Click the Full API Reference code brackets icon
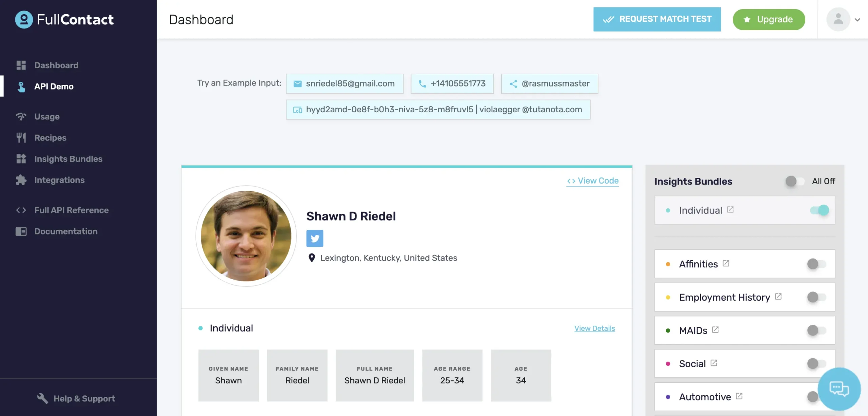 (21, 210)
